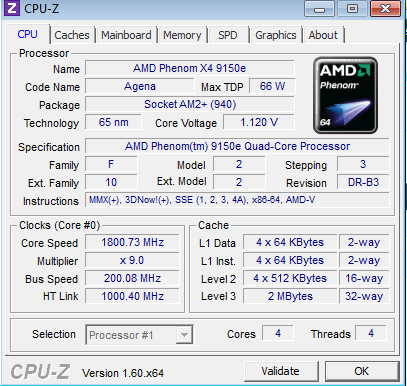Click the L1 Data 2-way associativity value
The height and width of the screenshot is (386, 407).
(364, 242)
